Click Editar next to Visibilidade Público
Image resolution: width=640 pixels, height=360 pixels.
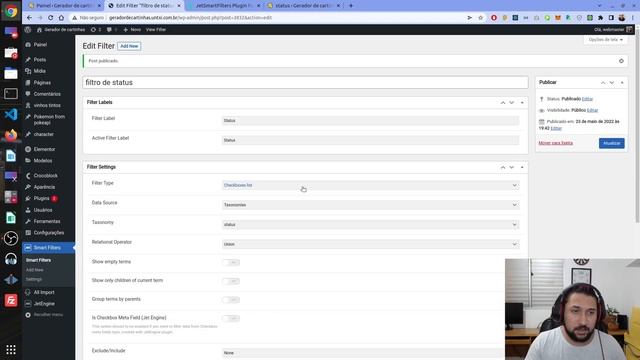coord(592,110)
